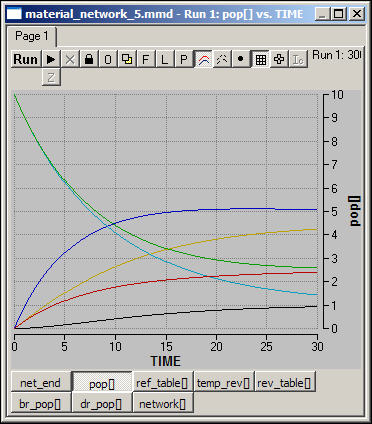Click the Run 1: 30 status text
Image resolution: width=372 pixels, height=424 pixels.
pyautogui.click(x=337, y=55)
